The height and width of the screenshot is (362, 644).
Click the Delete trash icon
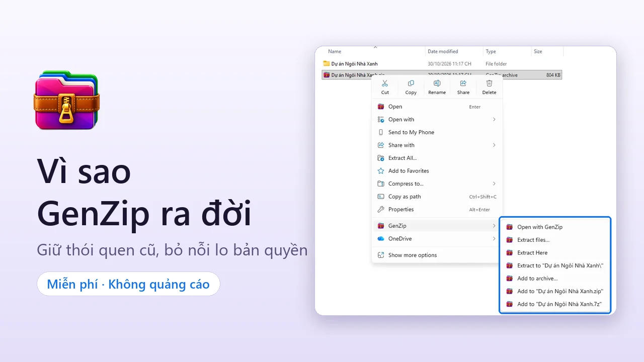coord(489,83)
